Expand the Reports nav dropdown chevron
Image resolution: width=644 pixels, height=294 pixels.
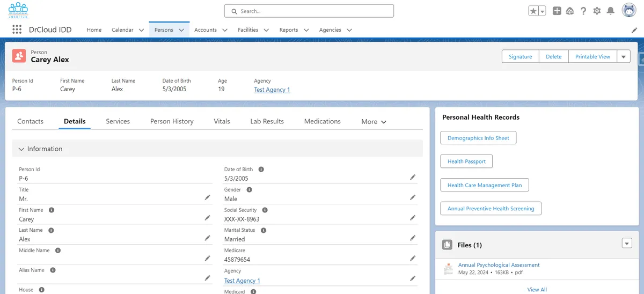tap(306, 30)
